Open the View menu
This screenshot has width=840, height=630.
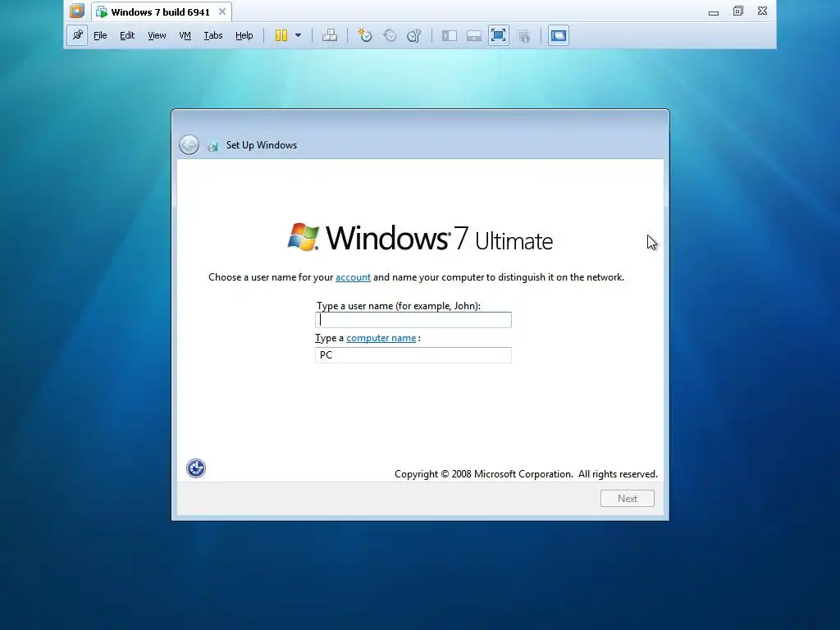[157, 35]
